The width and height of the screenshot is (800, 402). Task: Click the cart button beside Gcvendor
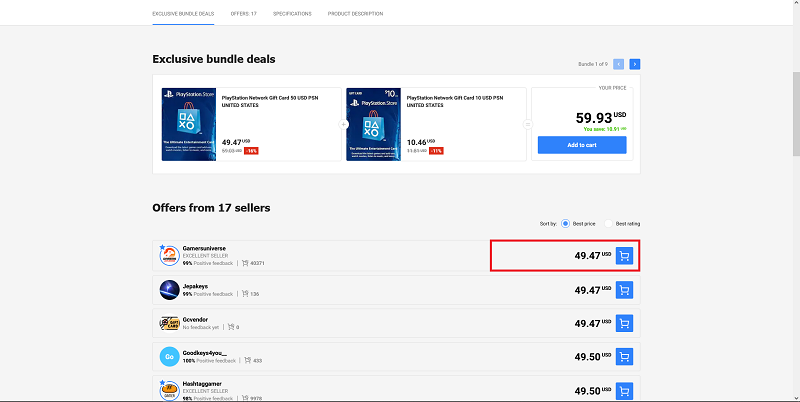click(625, 323)
